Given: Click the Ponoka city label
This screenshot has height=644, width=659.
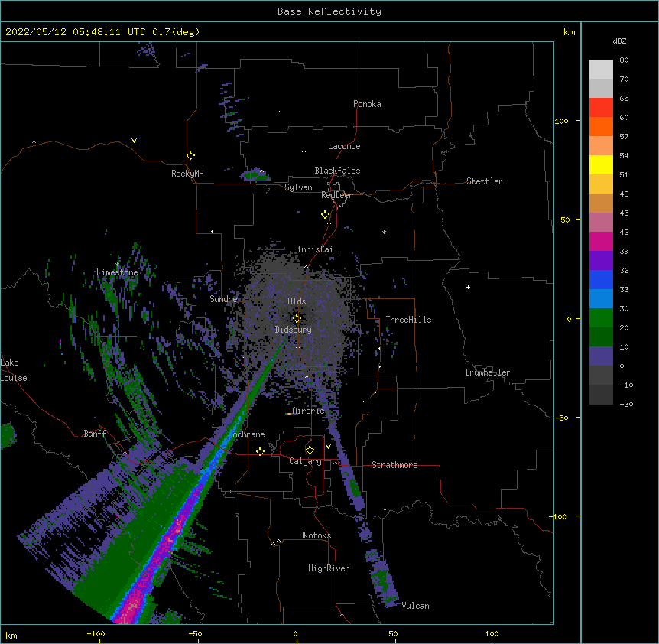Looking at the screenshot, I should tap(367, 104).
